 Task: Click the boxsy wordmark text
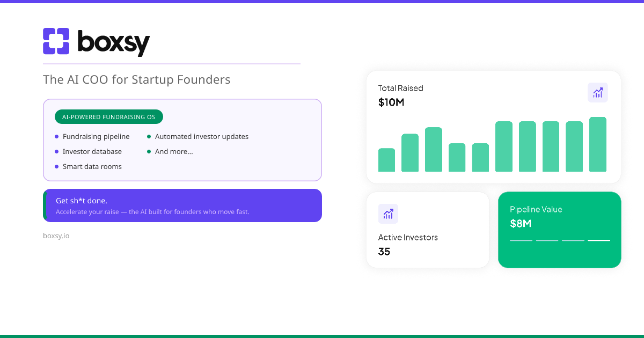[113, 43]
